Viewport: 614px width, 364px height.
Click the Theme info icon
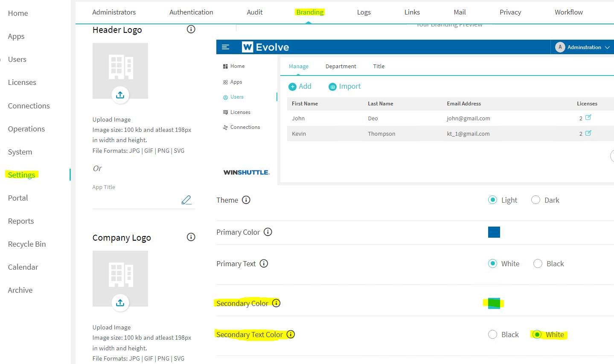[246, 200]
